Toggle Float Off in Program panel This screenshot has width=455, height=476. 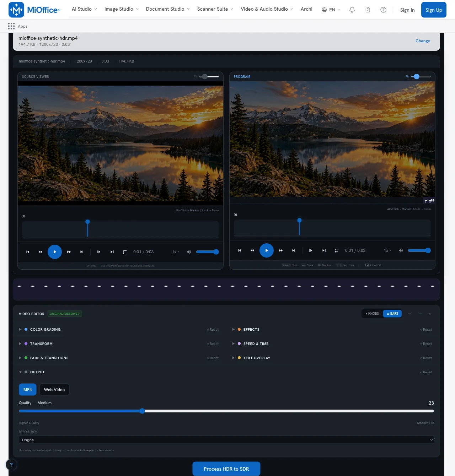pos(373,265)
